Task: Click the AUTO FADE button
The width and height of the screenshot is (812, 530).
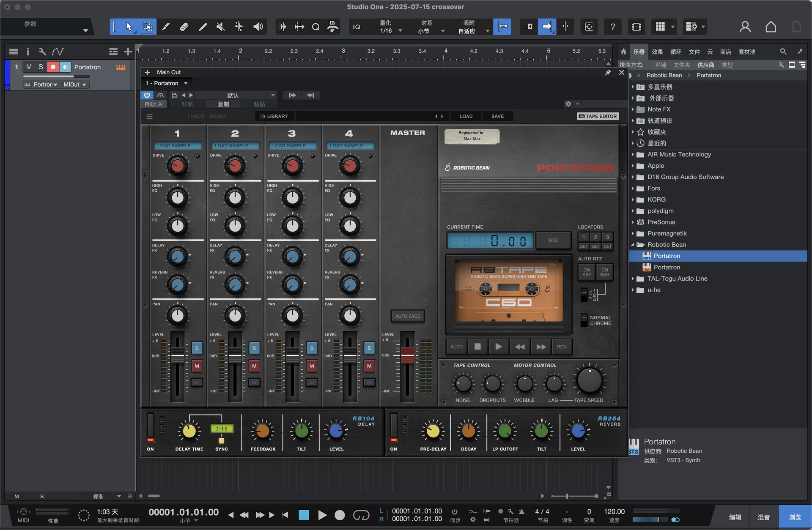Action: point(408,316)
